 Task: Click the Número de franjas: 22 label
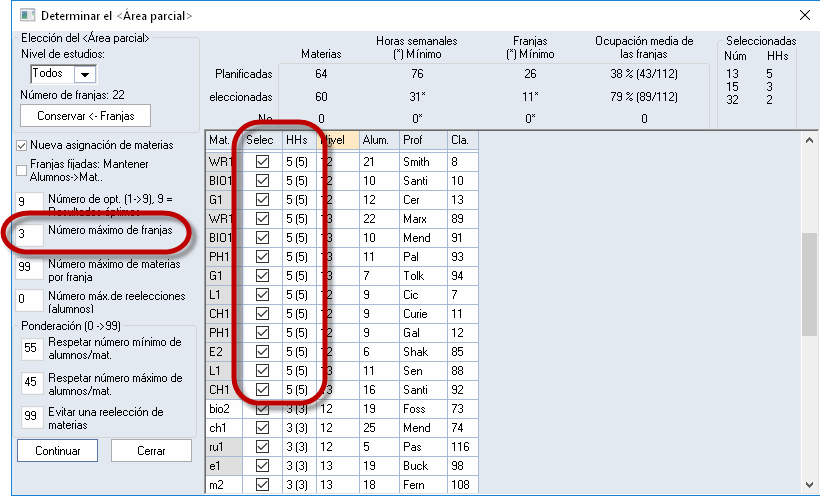point(73,95)
